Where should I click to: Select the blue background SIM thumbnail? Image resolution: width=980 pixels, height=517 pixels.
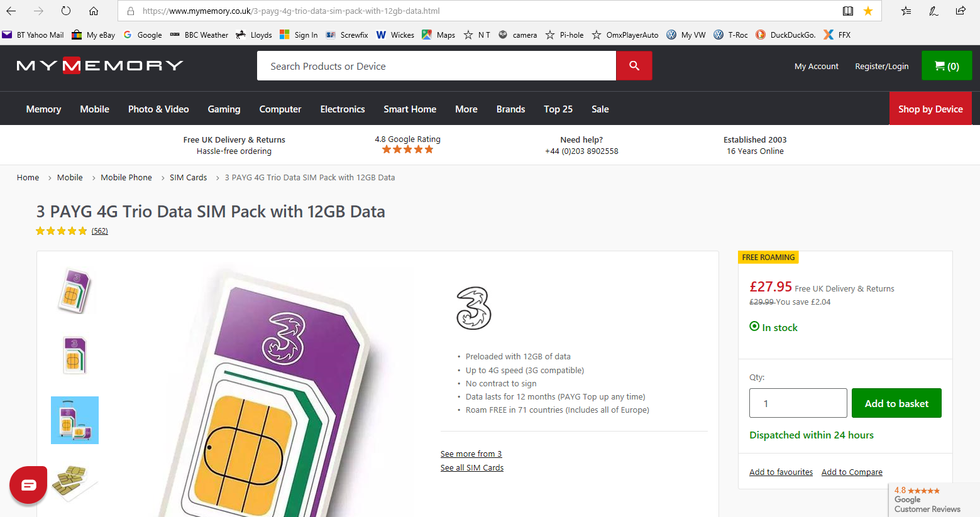(75, 420)
